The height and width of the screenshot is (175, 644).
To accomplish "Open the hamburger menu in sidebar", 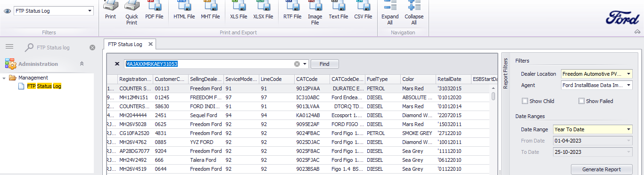I will click(x=9, y=47).
